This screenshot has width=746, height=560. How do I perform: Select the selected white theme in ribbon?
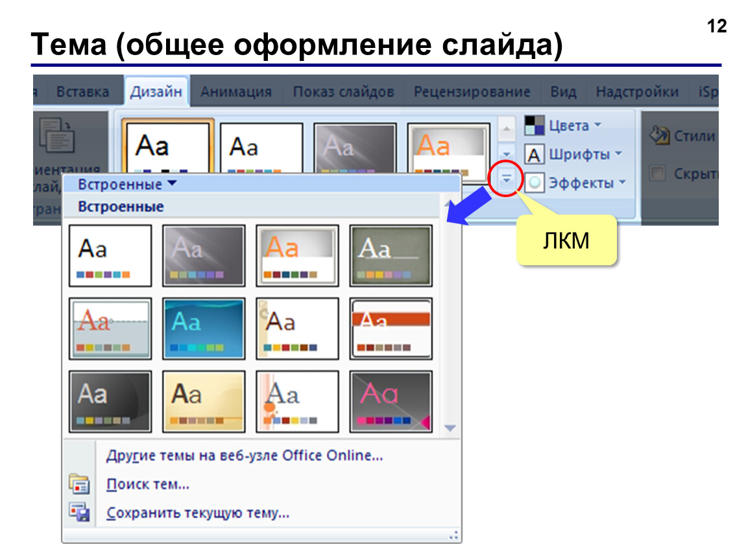pos(167,146)
